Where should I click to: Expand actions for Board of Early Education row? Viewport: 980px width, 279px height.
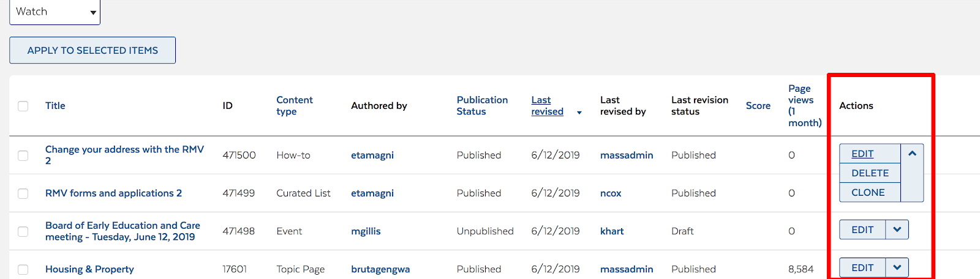coord(897,230)
